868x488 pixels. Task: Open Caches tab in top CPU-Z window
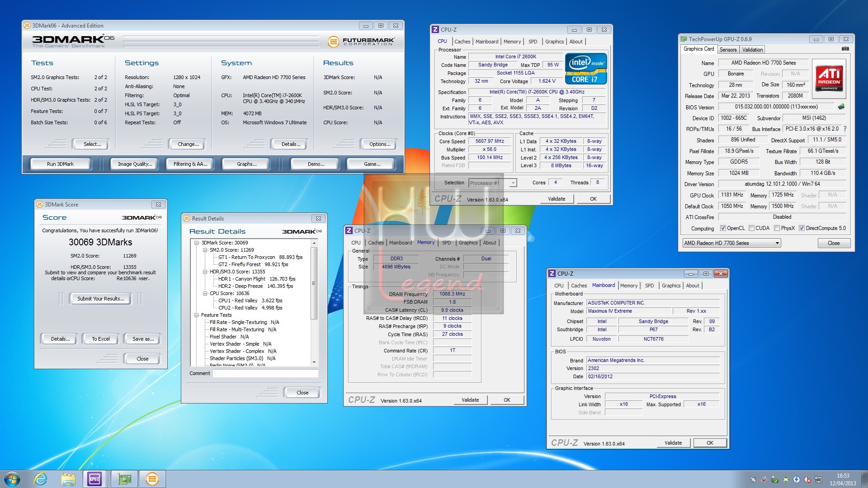[462, 42]
